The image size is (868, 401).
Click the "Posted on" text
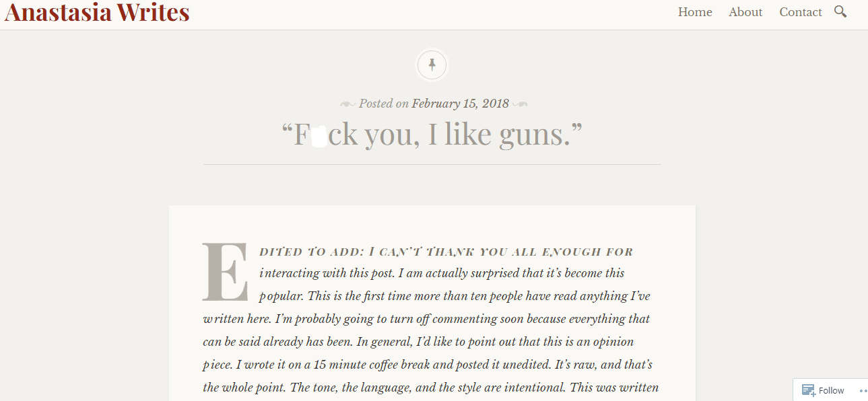pos(383,104)
